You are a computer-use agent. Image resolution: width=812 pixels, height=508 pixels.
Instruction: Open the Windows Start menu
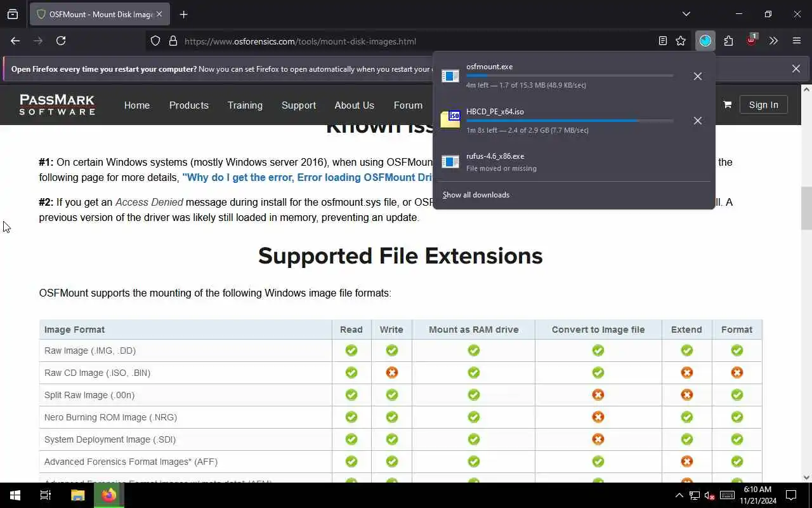[15, 495]
